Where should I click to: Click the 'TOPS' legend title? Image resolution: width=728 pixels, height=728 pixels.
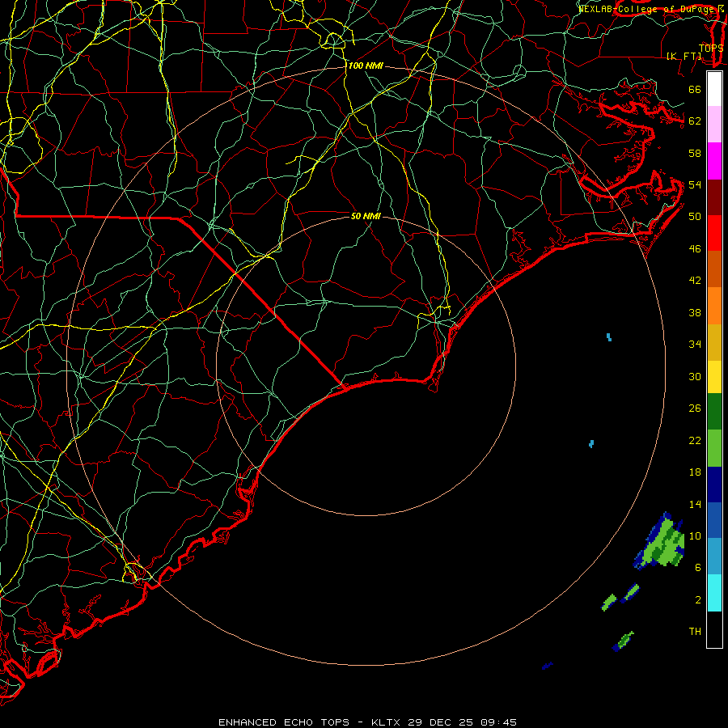tap(711, 48)
